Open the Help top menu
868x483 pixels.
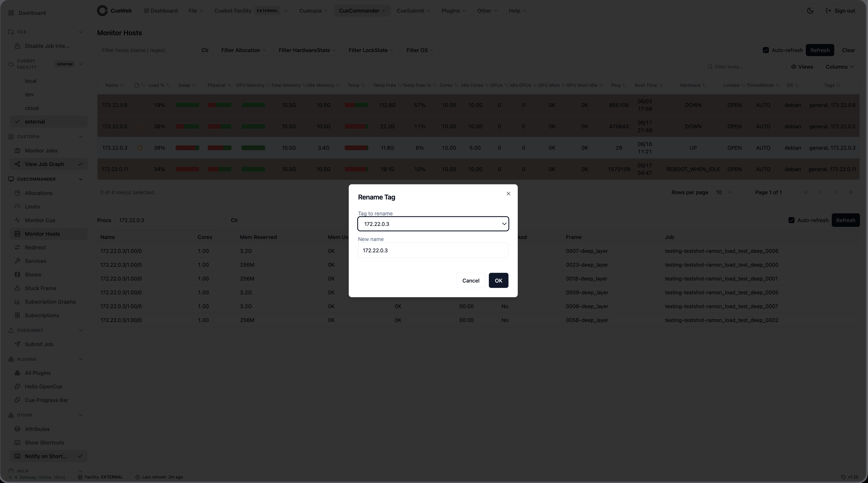517,11
